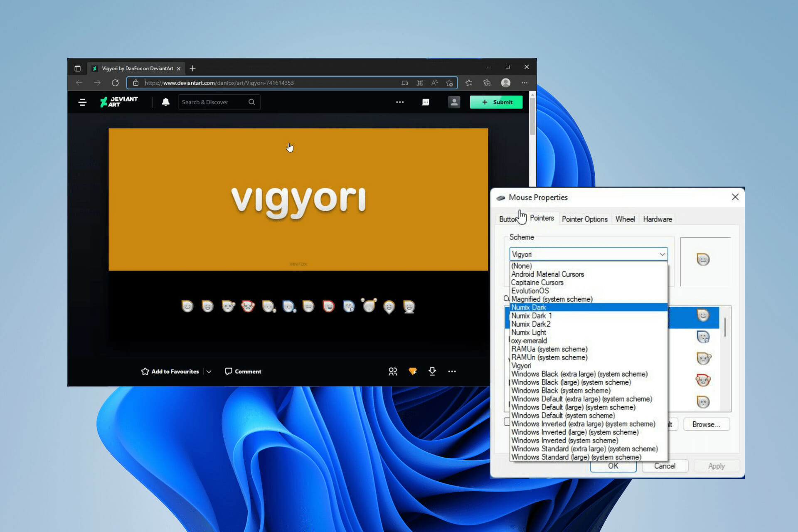Click OK in Mouse Properties

tap(613, 466)
